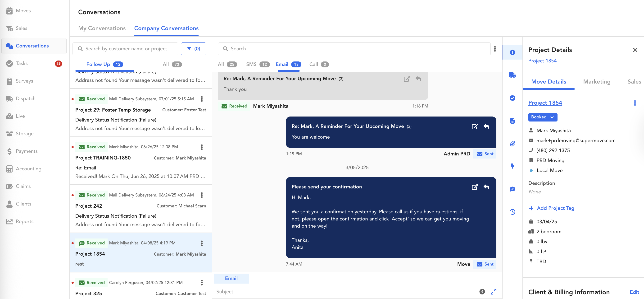The width and height of the screenshot is (644, 299).
Task: Click the info icon in Subject row
Action: coord(482,291)
